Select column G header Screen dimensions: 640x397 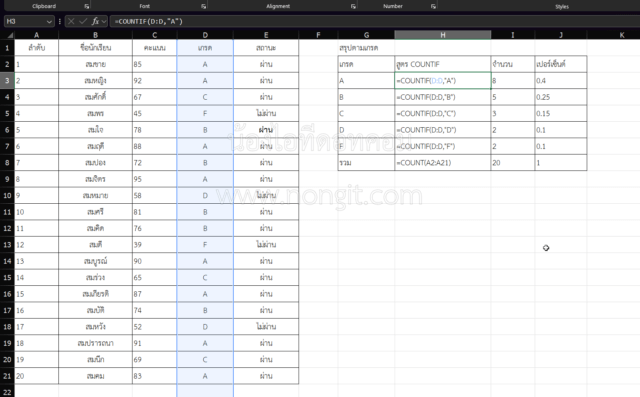pyautogui.click(x=366, y=35)
